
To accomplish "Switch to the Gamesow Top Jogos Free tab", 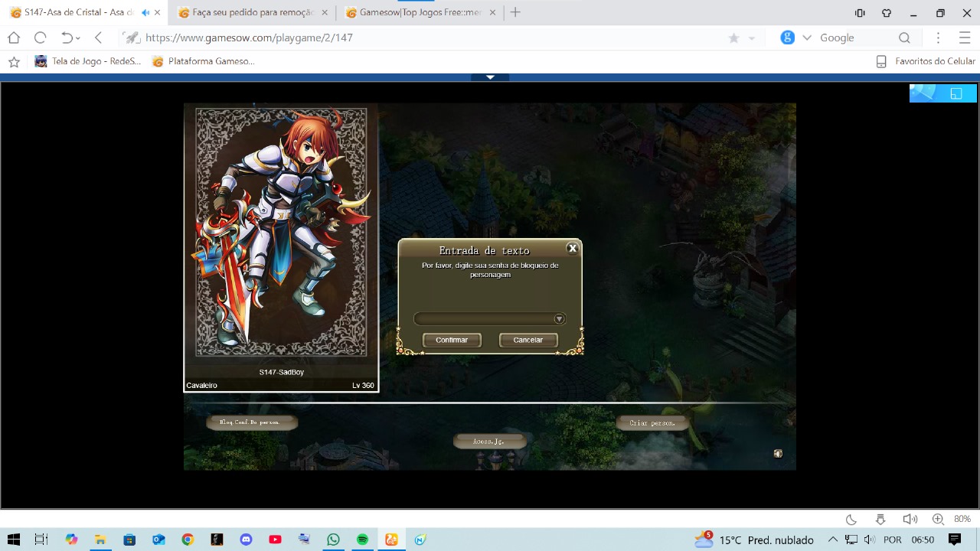I will (x=420, y=13).
